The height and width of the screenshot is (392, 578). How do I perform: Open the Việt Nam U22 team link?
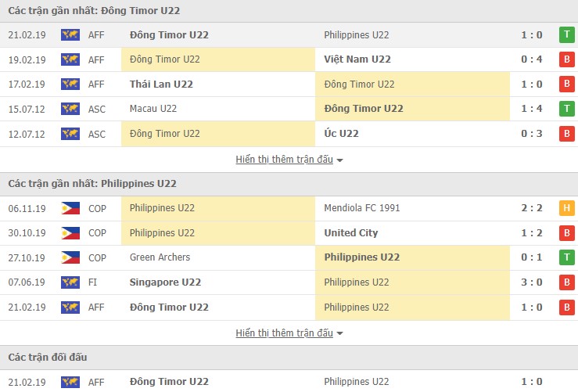point(357,59)
